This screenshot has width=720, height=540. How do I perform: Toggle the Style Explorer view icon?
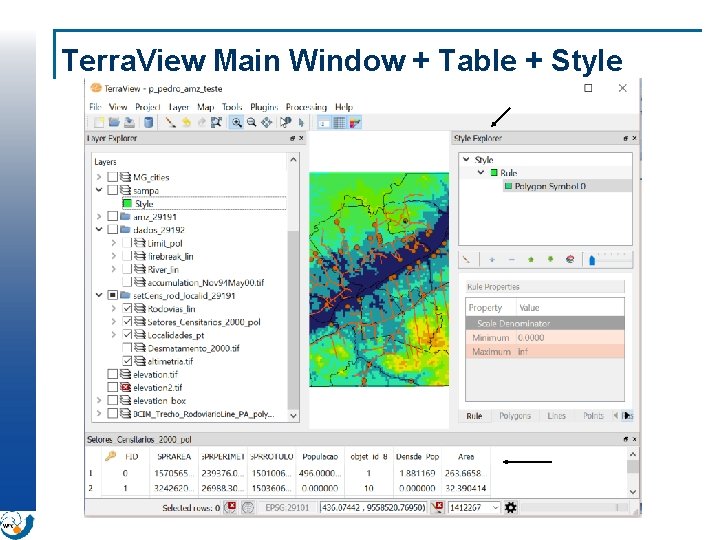[x=355, y=123]
